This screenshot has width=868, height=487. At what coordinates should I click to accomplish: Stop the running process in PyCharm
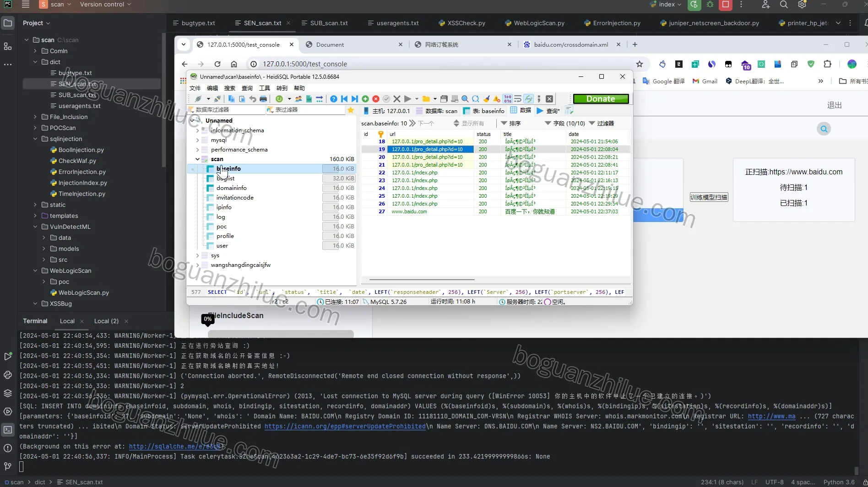click(x=726, y=5)
